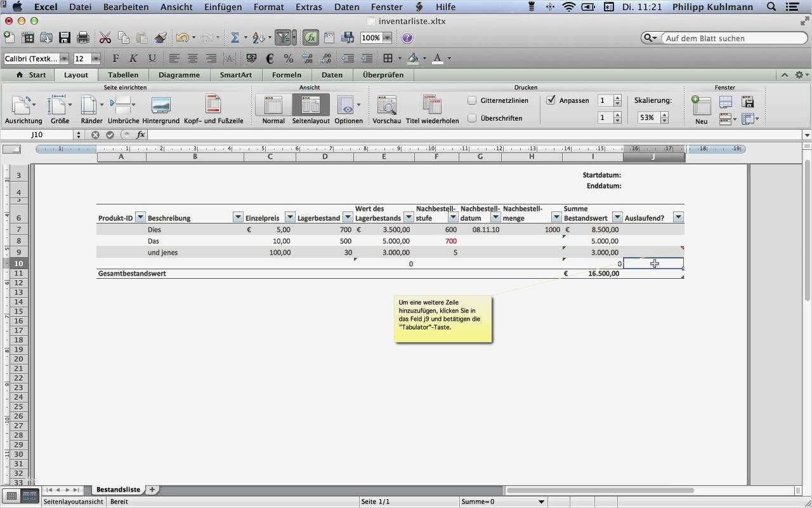Enable Gitternetzlinien print checkbox
Image resolution: width=812 pixels, height=508 pixels.
click(x=472, y=100)
